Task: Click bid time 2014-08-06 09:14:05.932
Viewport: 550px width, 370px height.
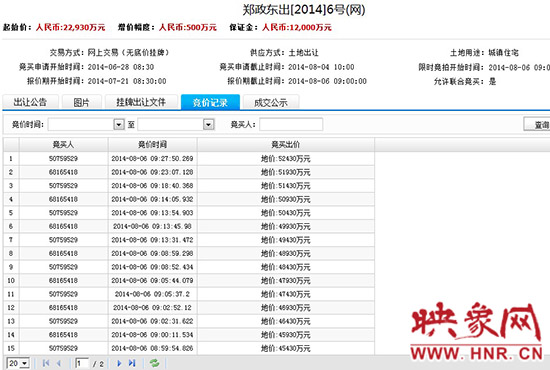Action: (152, 199)
